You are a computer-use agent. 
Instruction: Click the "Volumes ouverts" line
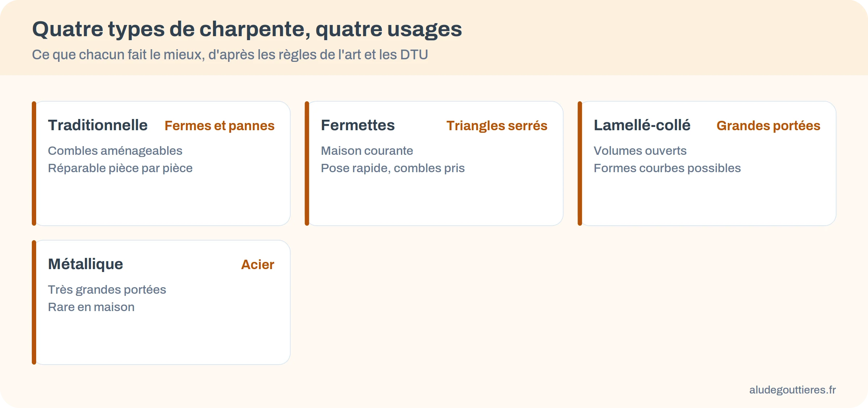(640, 151)
